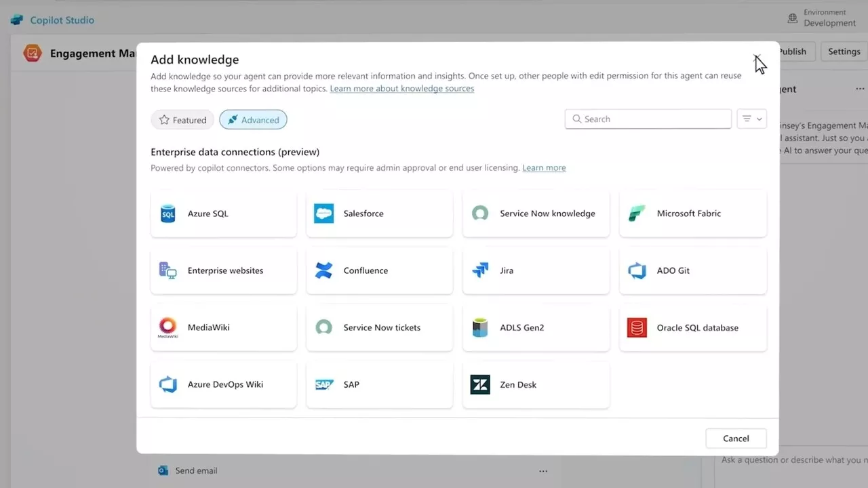868x488 pixels.
Task: Select the Enterprise websites label
Action: point(225,270)
